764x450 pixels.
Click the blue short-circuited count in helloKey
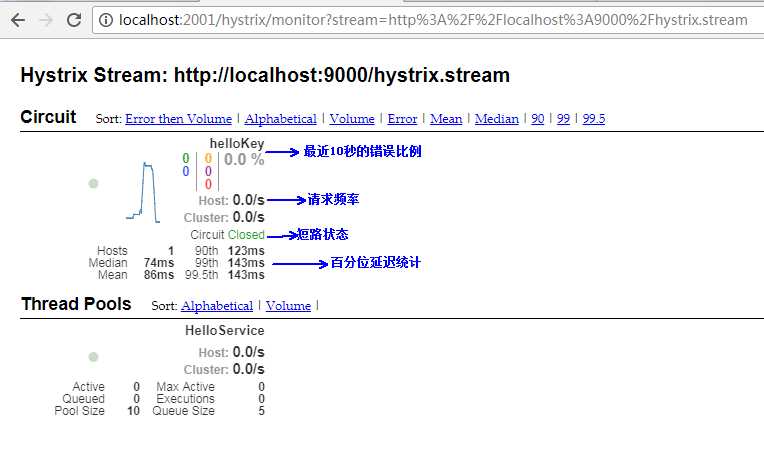point(186,171)
